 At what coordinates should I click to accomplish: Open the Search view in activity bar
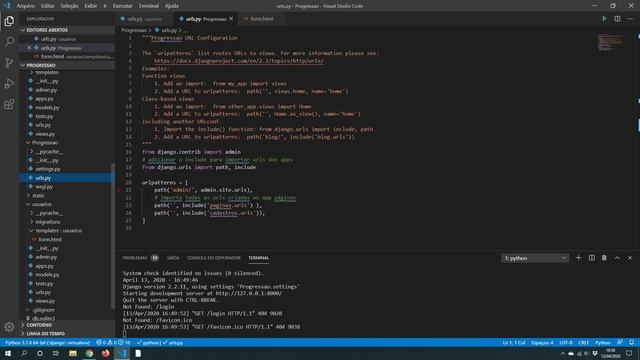9,42
